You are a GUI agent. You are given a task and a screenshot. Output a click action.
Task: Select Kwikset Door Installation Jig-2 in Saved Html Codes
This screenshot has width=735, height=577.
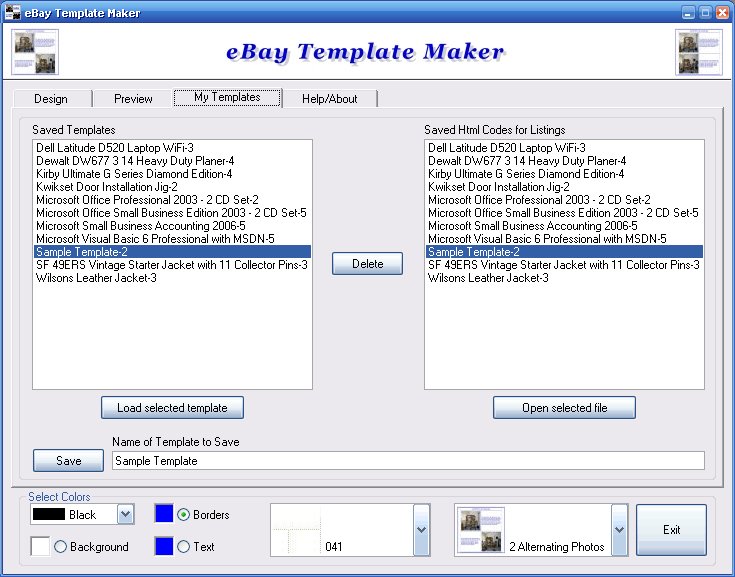564,187
